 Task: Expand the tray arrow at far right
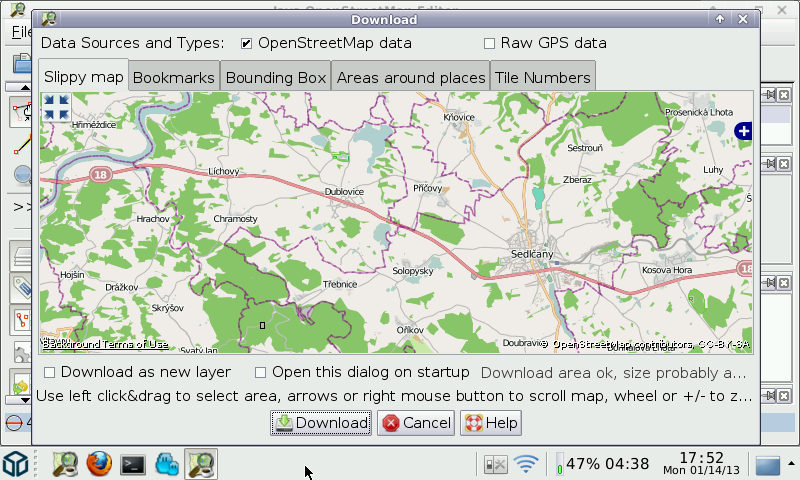(791, 464)
